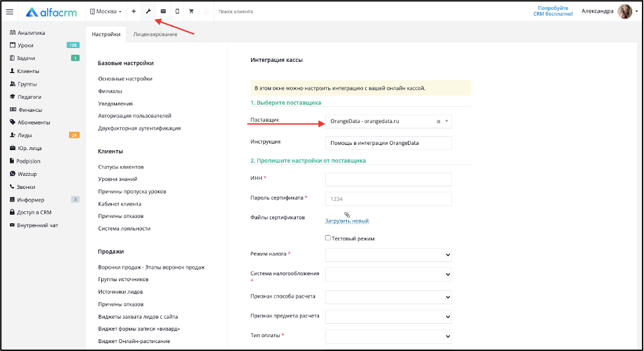Open Двухфакторная аутентификация settings
644x351 pixels.
pyautogui.click(x=139, y=128)
